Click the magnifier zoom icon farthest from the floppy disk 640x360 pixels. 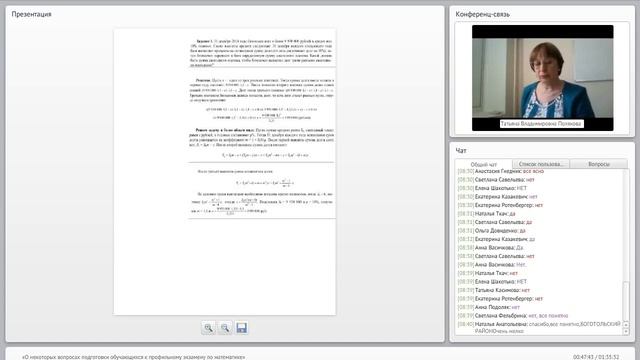[x=208, y=328]
